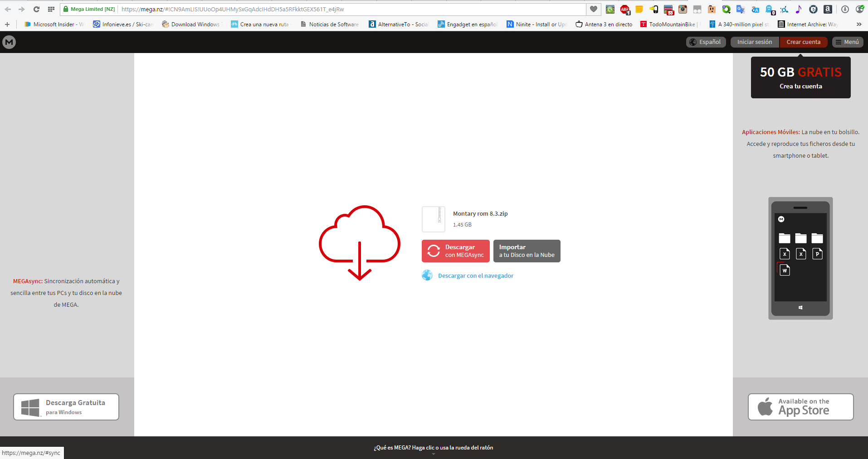Show more bookmarks overflow chevron
Viewport: 868px width, 459px height.
[859, 24]
